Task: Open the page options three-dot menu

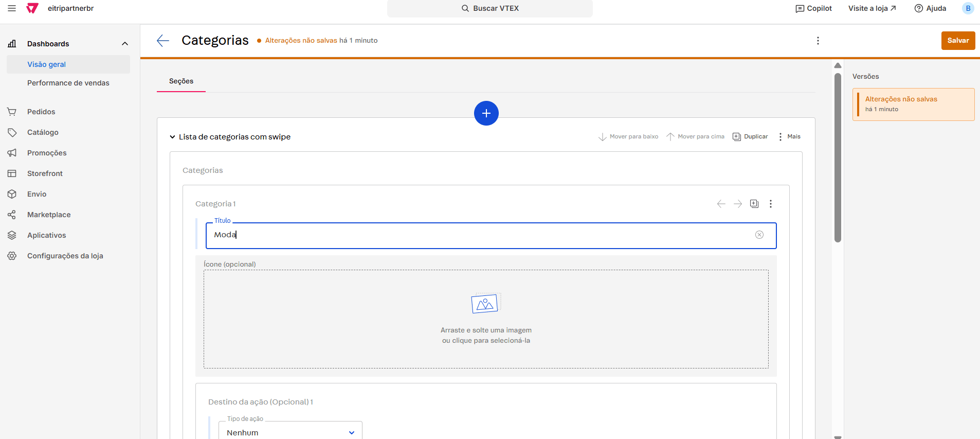Action: tap(818, 41)
